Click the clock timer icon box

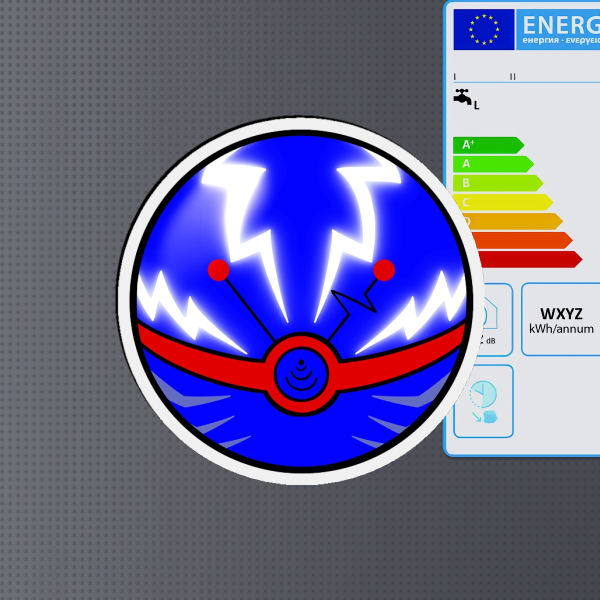[483, 401]
